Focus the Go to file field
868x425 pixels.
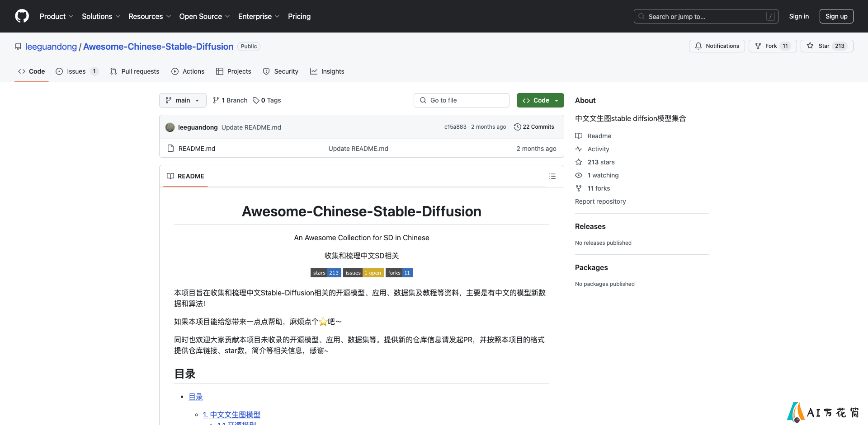click(x=462, y=100)
